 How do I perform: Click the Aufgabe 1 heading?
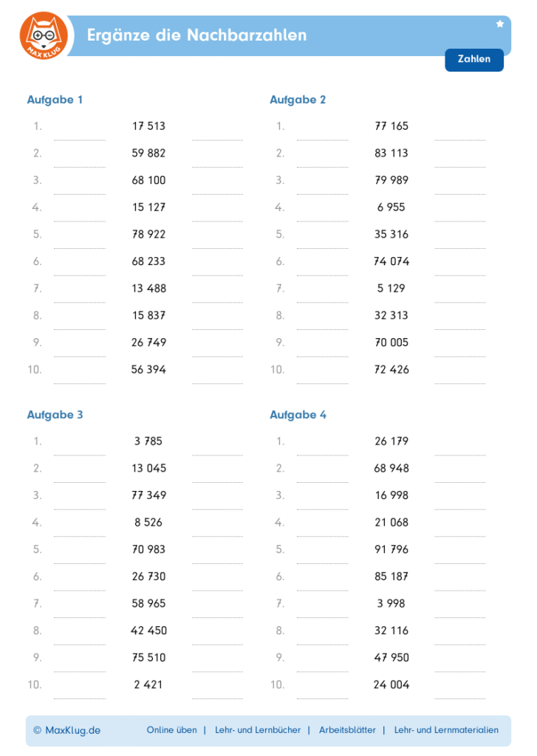pyautogui.click(x=55, y=100)
